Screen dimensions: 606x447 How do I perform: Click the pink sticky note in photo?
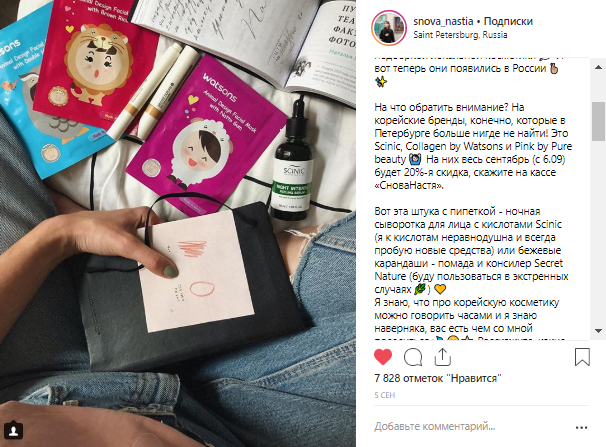(x=195, y=270)
